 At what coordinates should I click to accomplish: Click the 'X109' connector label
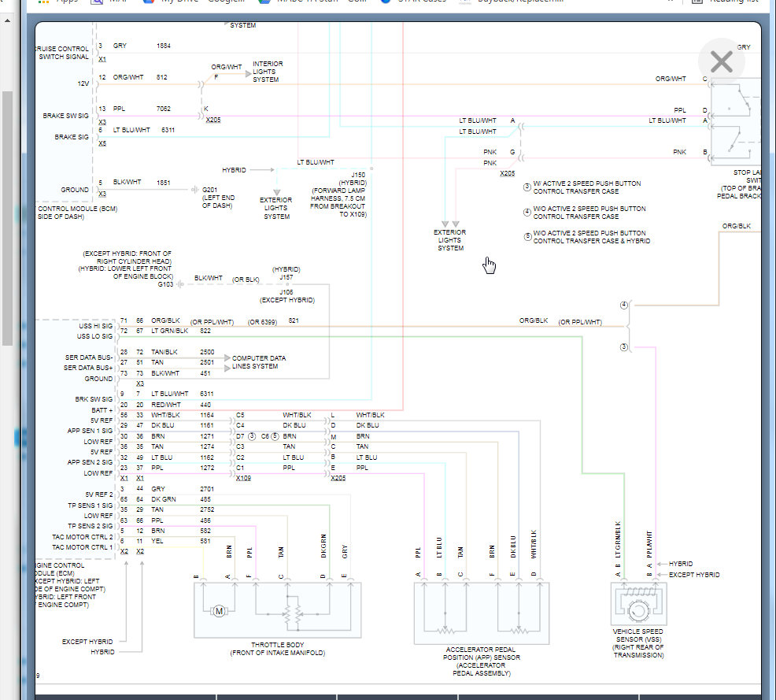pyautogui.click(x=243, y=478)
